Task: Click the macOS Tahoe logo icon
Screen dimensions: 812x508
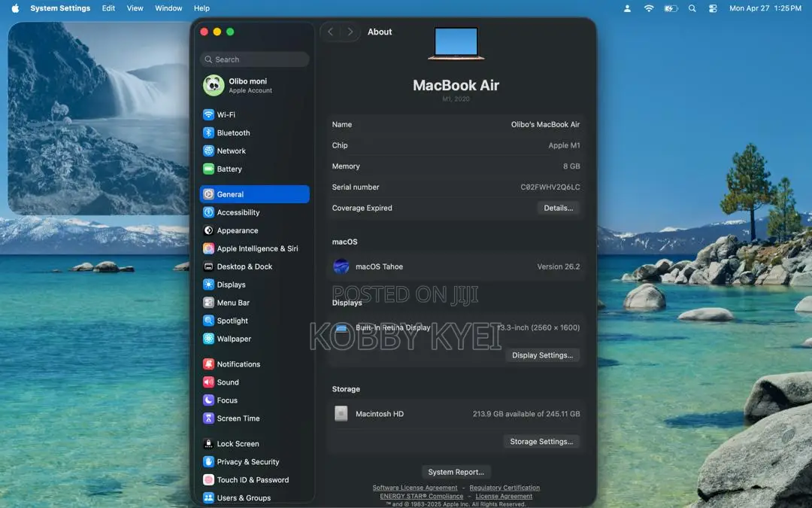Action: coord(341,266)
